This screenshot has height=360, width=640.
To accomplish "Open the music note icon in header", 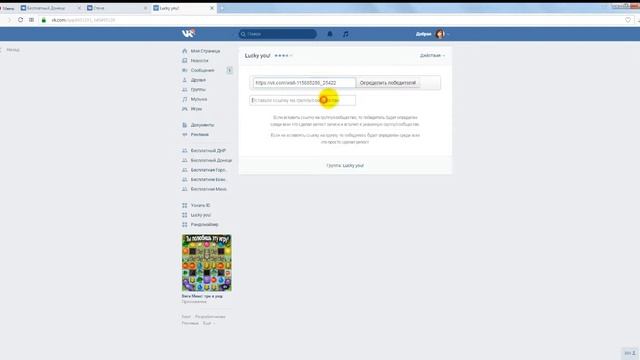I will (346, 34).
